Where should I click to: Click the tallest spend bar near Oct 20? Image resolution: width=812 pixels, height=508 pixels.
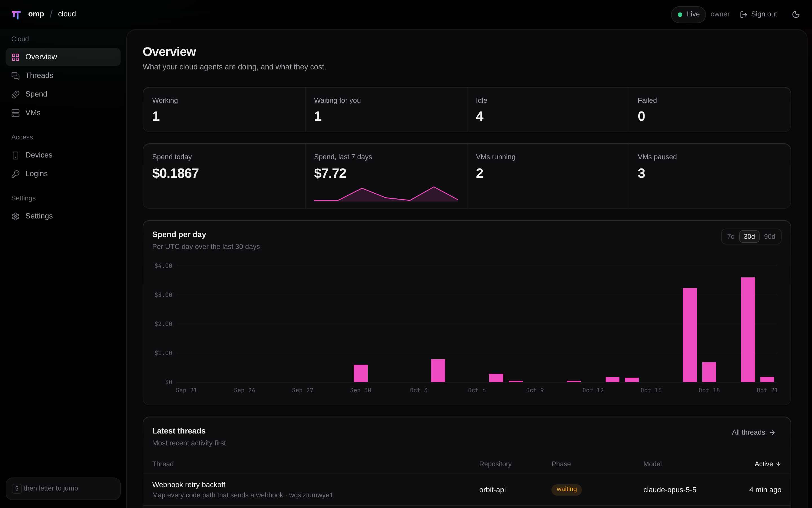pos(748,330)
